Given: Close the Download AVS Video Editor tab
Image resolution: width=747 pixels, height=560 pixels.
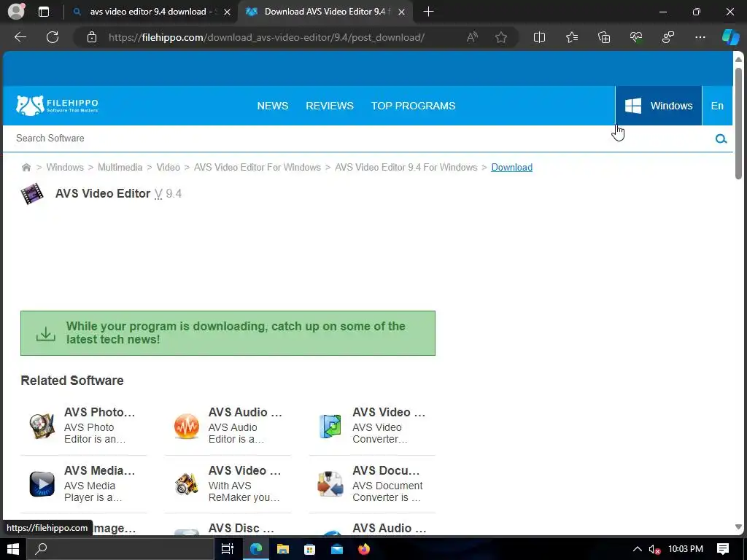Looking at the screenshot, I should point(402,12).
